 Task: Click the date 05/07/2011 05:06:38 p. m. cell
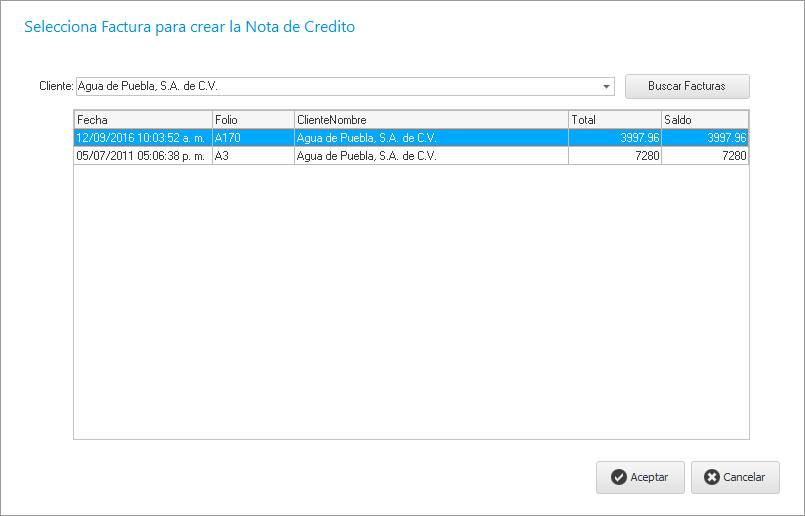142,156
